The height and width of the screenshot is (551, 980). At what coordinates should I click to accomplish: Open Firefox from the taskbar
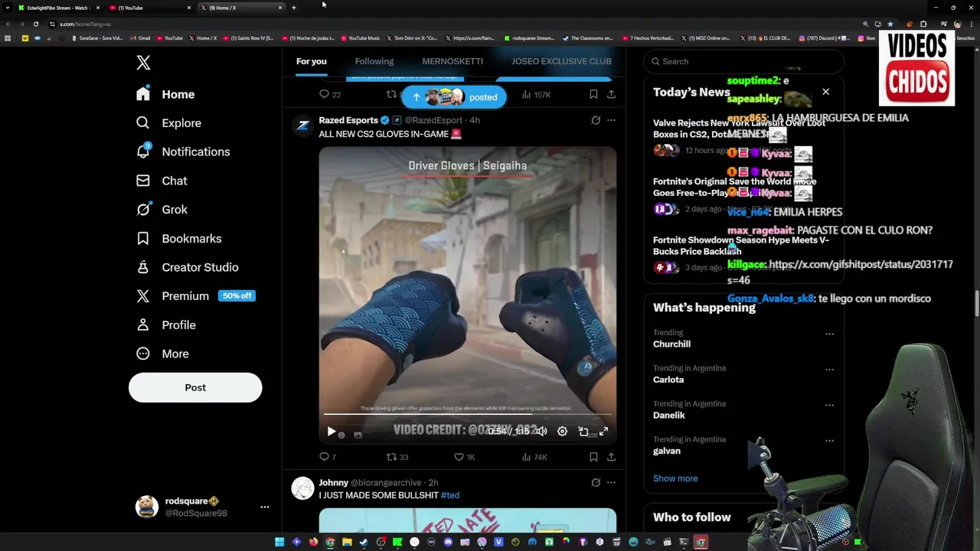point(313,543)
